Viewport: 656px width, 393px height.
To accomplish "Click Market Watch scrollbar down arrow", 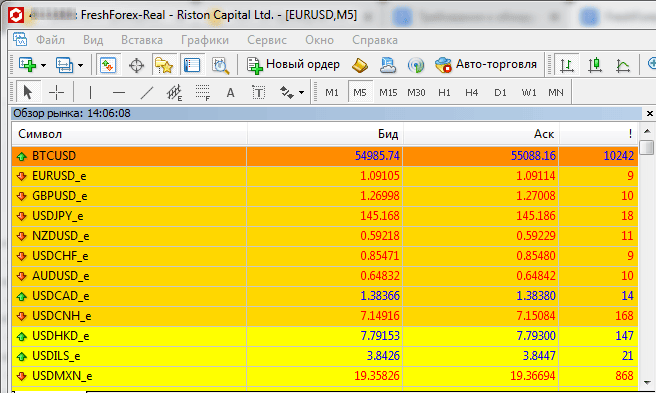I will 647,382.
